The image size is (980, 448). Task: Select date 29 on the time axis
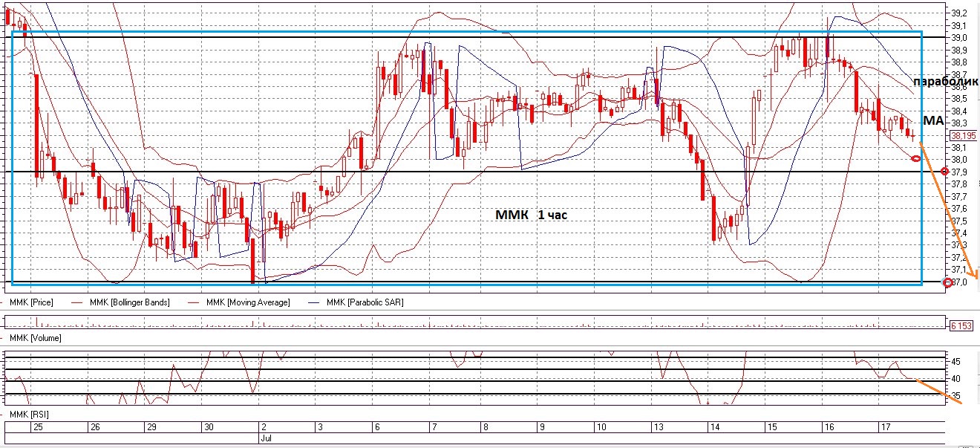[151, 427]
